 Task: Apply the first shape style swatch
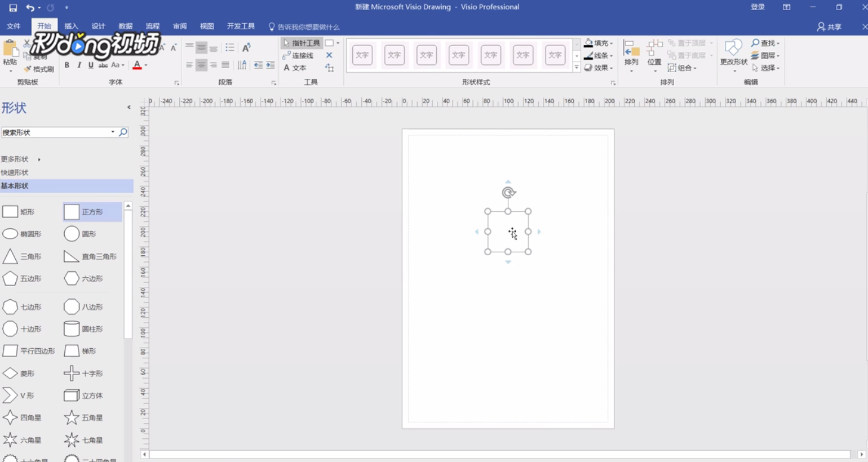coord(362,55)
